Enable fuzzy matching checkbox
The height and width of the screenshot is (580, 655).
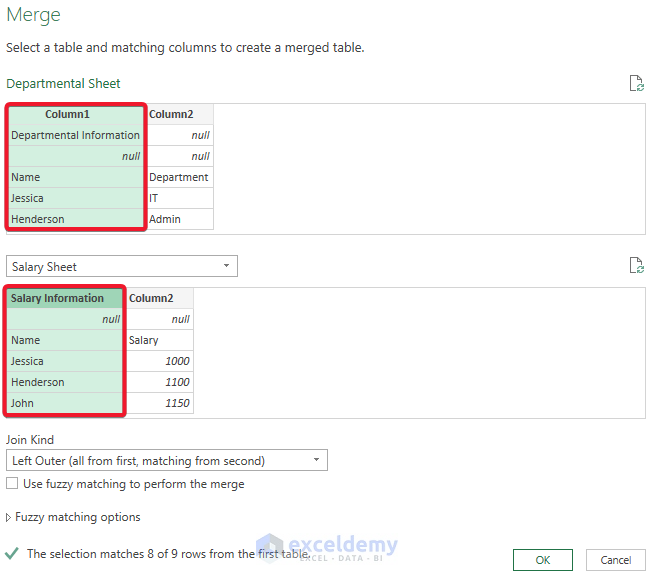(x=12, y=484)
